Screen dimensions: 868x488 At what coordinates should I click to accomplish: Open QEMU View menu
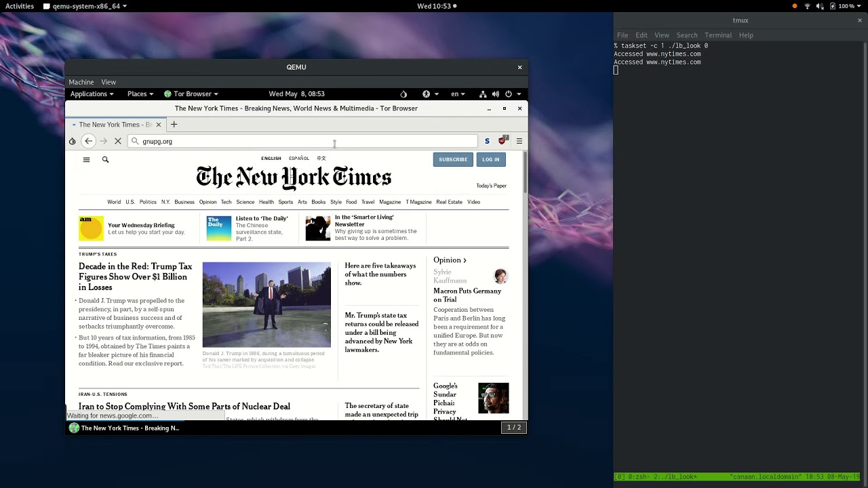(108, 82)
